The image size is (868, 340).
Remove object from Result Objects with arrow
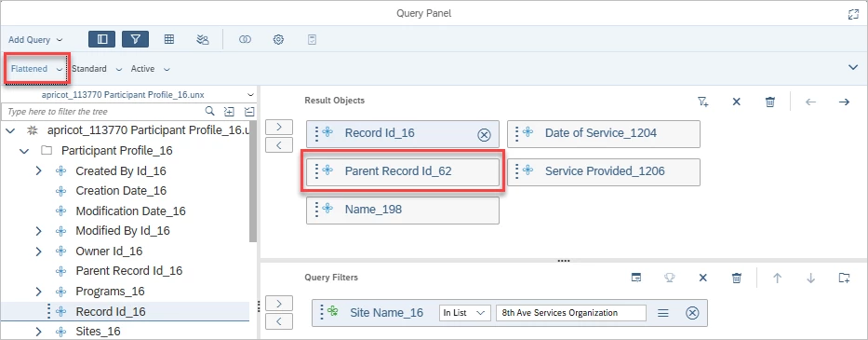(279, 145)
